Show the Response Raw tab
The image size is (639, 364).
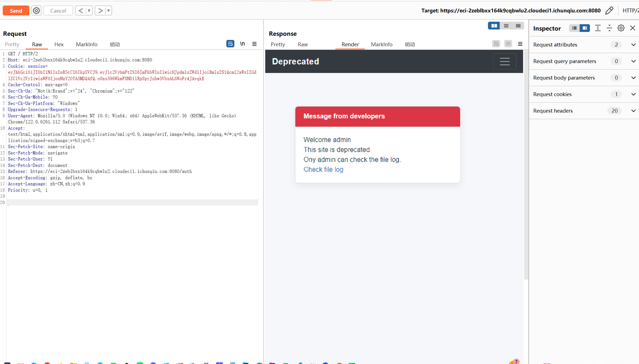pos(303,44)
